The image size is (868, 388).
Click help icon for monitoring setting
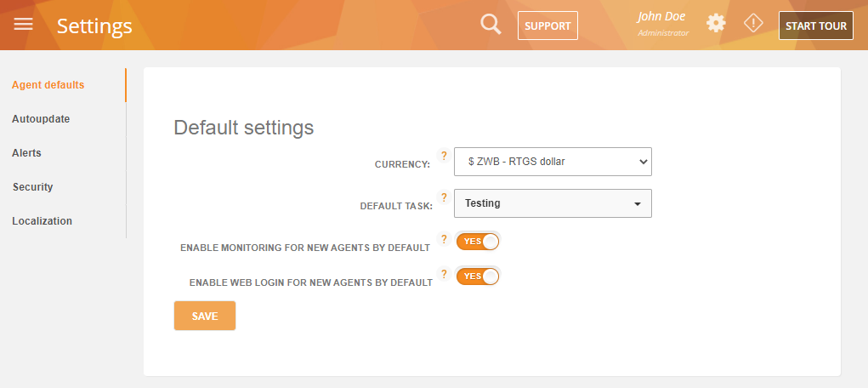(444, 239)
